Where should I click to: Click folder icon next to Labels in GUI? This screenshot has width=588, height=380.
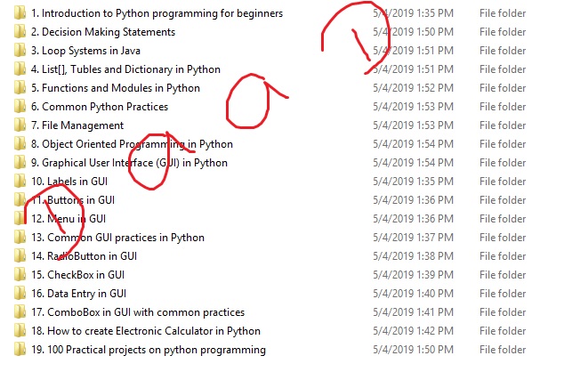(x=20, y=182)
